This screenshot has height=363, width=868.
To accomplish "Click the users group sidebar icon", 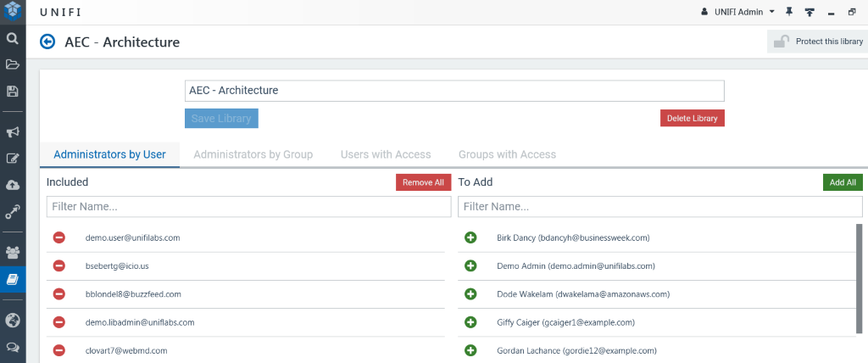I will tap(13, 252).
